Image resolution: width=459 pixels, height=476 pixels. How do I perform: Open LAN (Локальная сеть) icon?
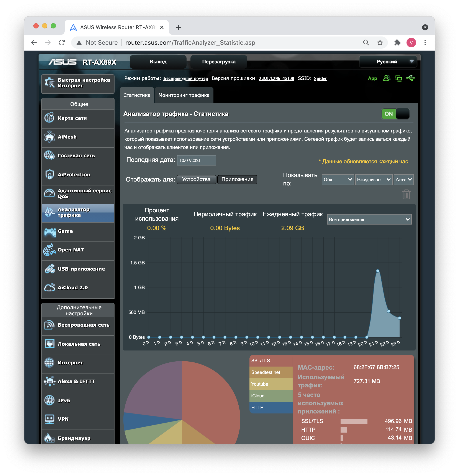pos(49,344)
